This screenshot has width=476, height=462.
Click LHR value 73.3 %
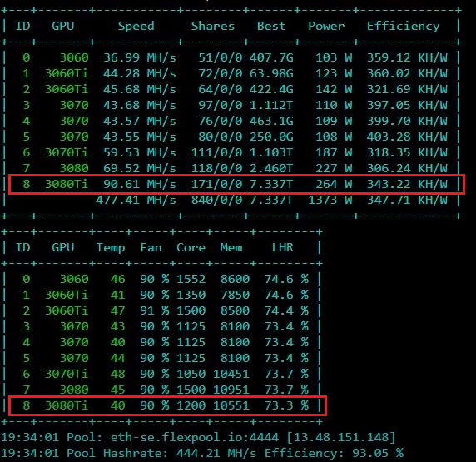(x=286, y=405)
